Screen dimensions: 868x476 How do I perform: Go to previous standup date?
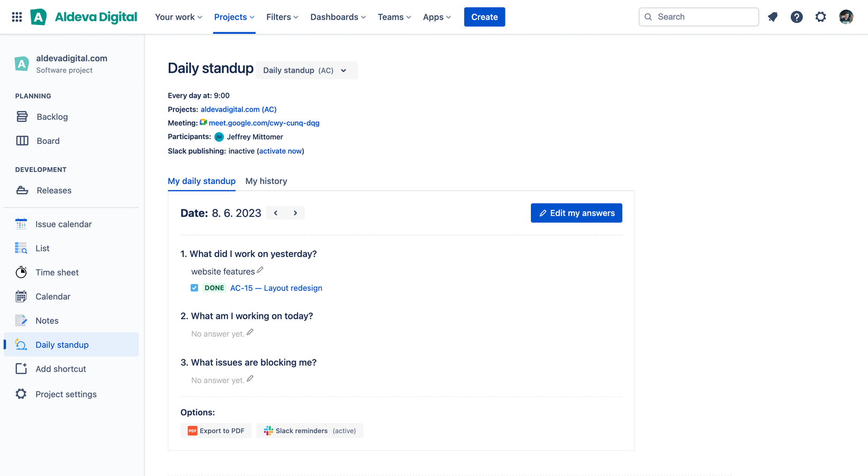click(276, 213)
